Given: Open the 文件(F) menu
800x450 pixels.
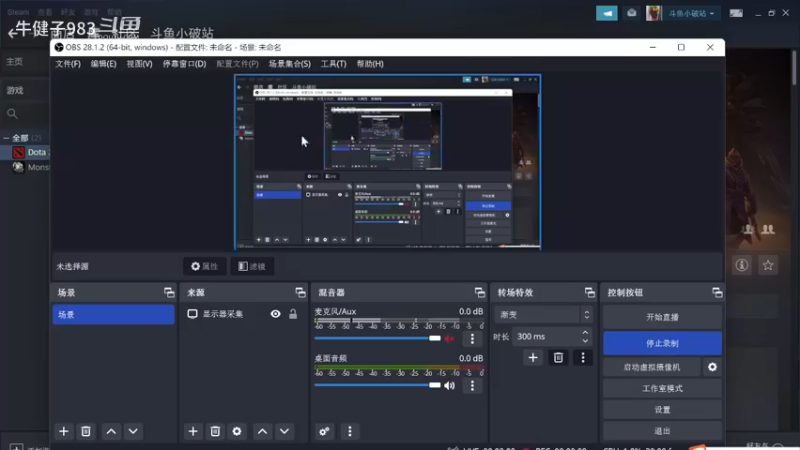Looking at the screenshot, I should (x=68, y=64).
